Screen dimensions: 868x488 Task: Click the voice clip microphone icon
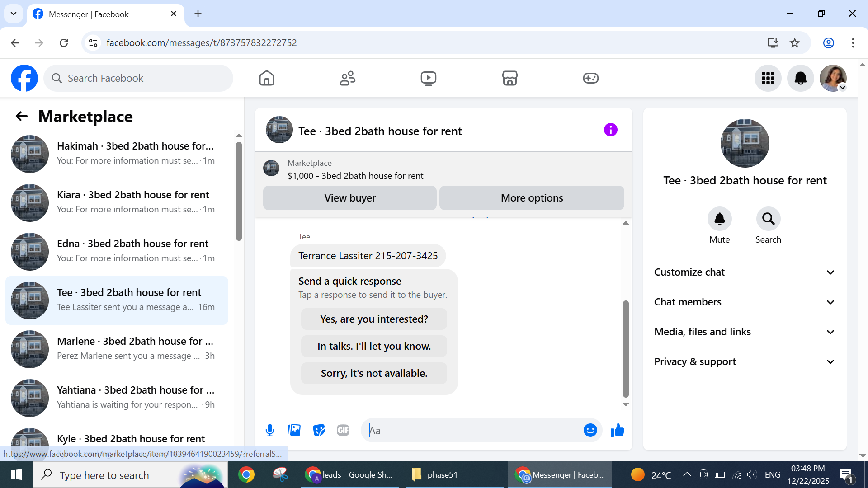(x=270, y=430)
